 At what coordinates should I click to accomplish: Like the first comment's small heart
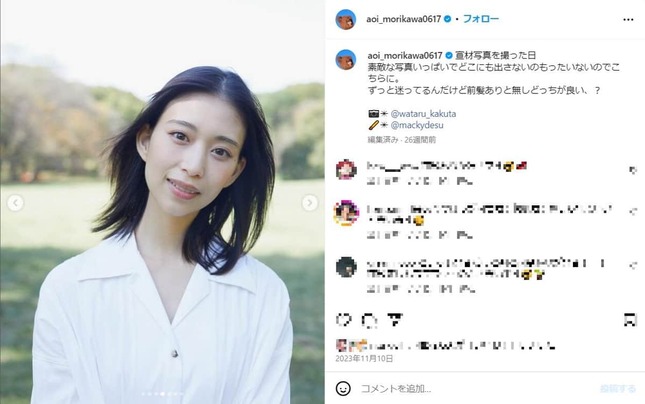click(x=633, y=169)
